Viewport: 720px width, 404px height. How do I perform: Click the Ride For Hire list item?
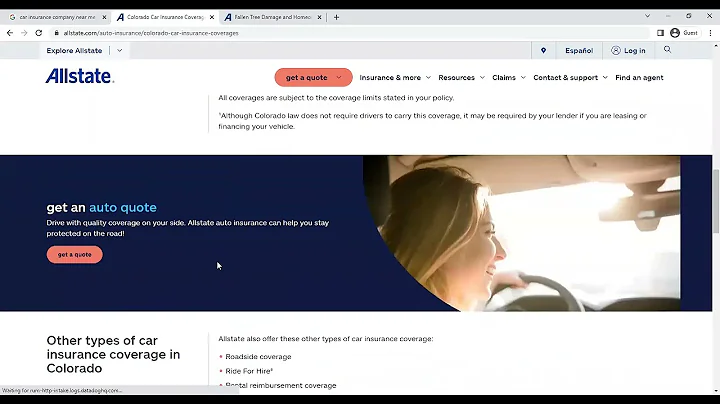[249, 371]
